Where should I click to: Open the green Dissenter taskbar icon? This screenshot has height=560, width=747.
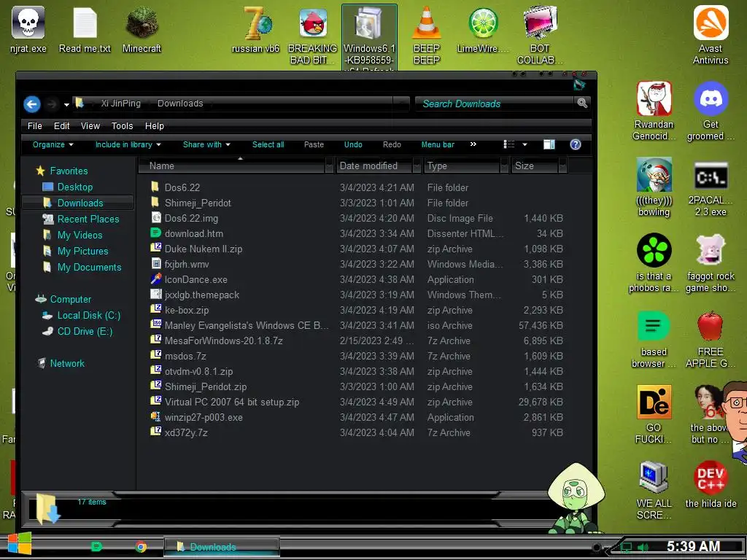[97, 547]
